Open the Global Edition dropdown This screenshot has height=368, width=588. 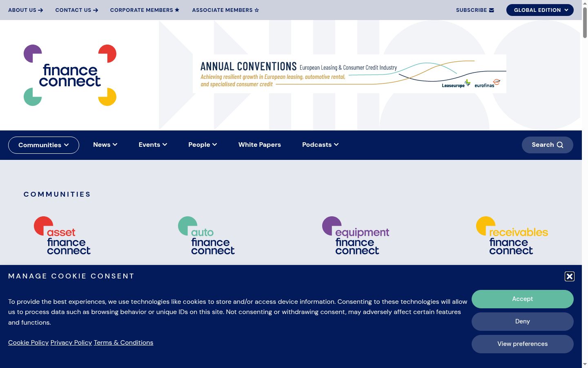(x=540, y=10)
